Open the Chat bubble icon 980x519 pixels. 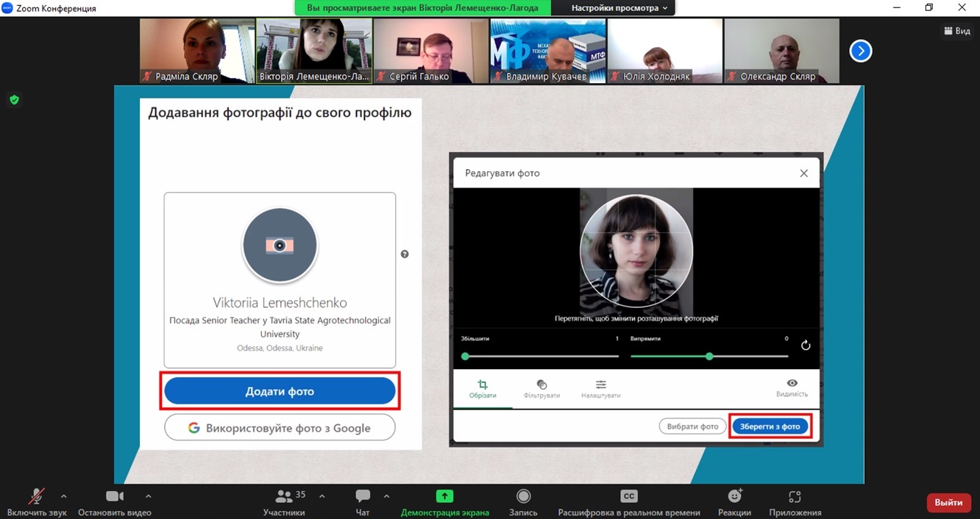[x=363, y=496]
